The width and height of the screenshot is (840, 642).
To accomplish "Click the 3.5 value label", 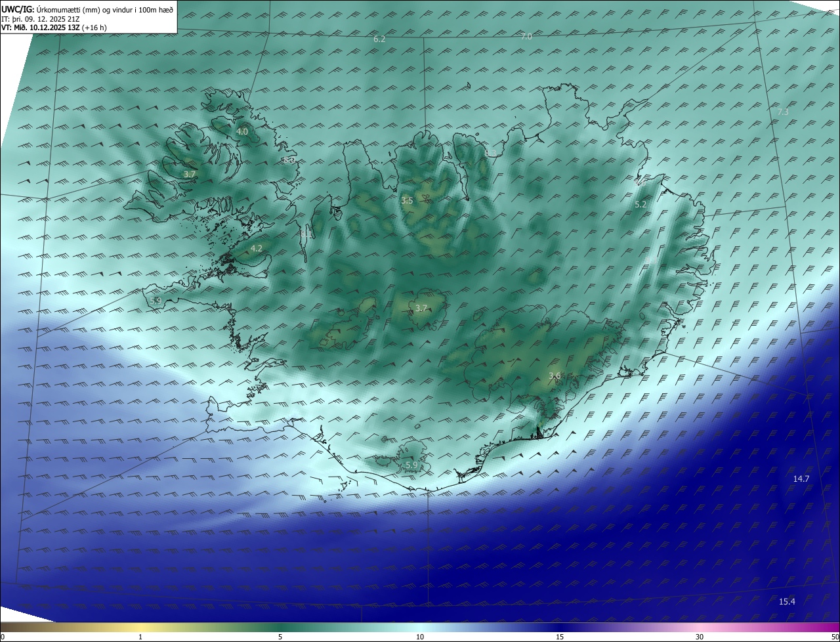I will coord(407,201).
